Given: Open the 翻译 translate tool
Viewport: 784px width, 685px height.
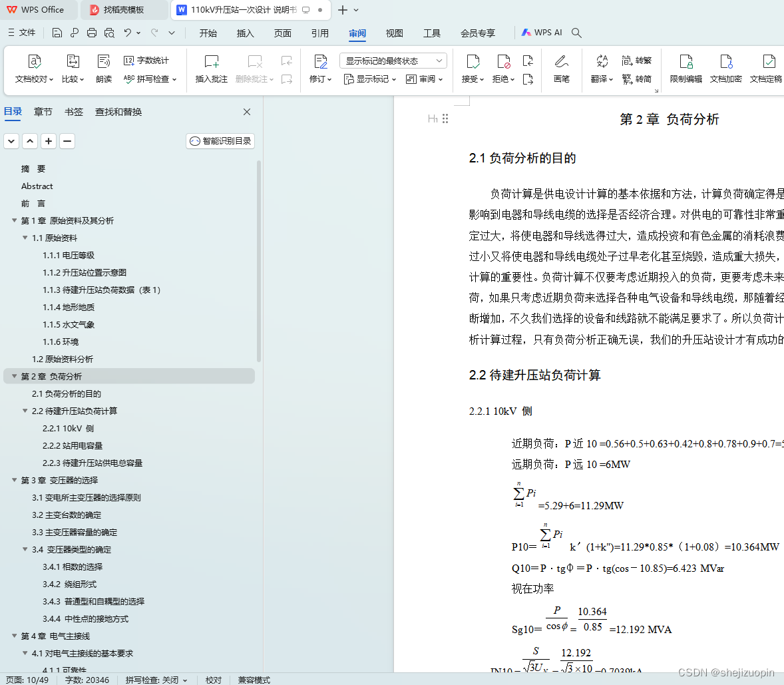Looking at the screenshot, I should tap(602, 69).
